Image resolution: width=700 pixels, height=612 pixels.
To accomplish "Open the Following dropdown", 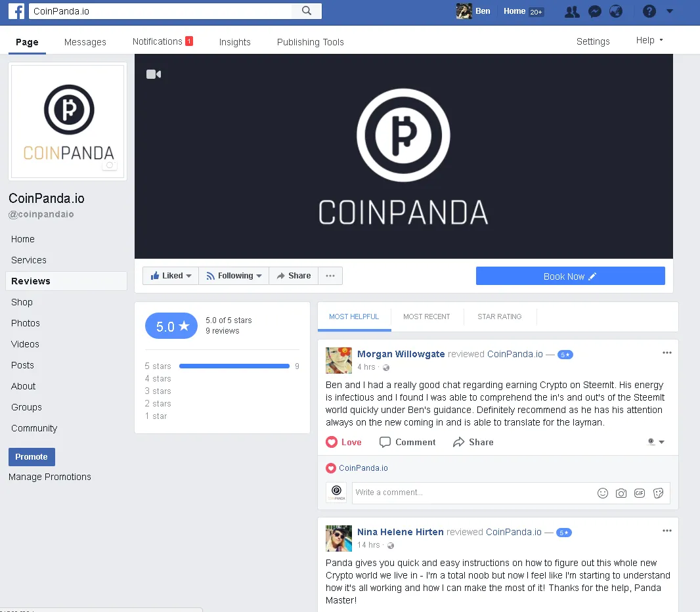I will click(234, 276).
